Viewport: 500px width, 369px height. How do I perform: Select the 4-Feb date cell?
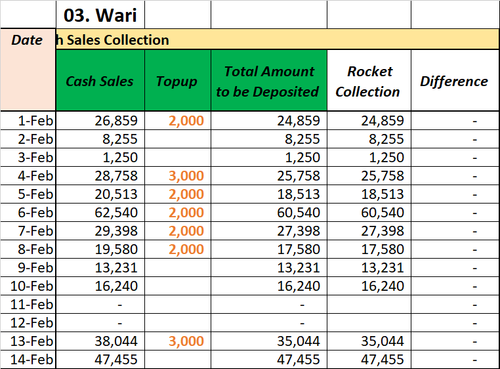coord(28,176)
